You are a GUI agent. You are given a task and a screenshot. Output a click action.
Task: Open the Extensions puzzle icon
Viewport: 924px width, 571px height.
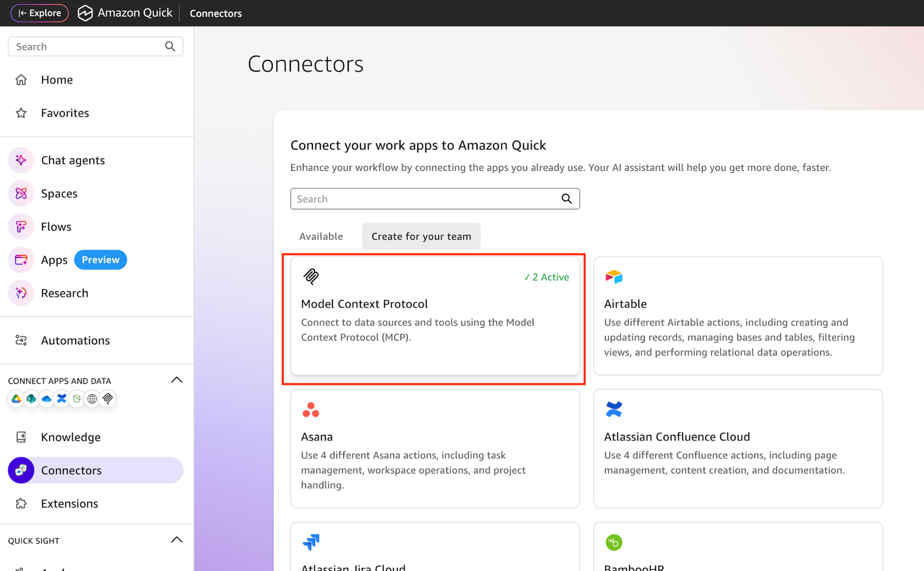click(21, 504)
